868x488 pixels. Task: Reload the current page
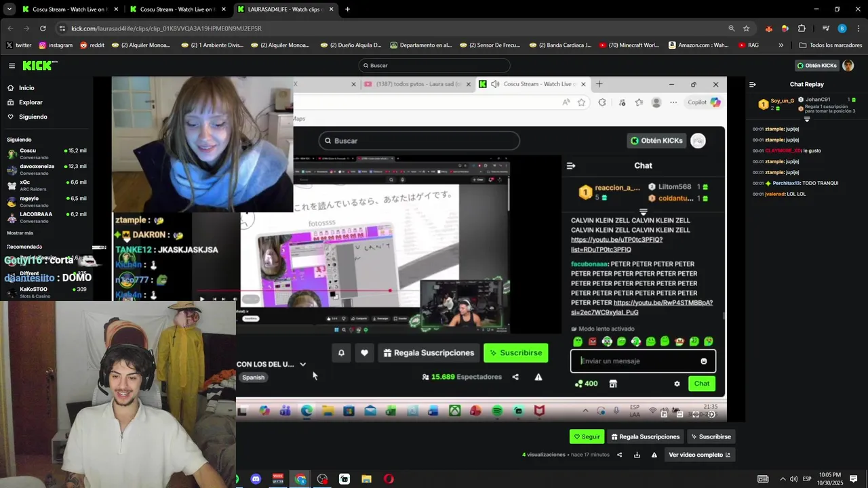point(43,28)
